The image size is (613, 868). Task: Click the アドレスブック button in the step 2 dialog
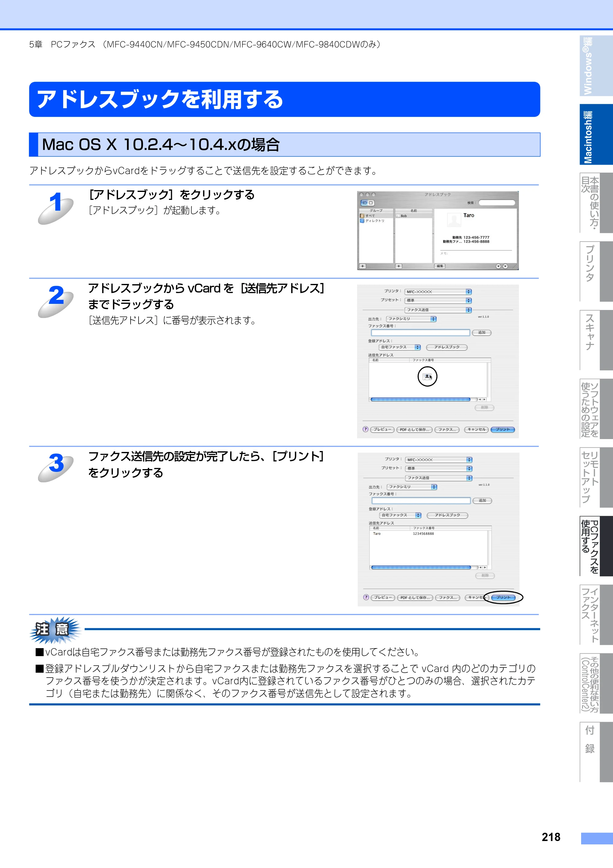(447, 347)
